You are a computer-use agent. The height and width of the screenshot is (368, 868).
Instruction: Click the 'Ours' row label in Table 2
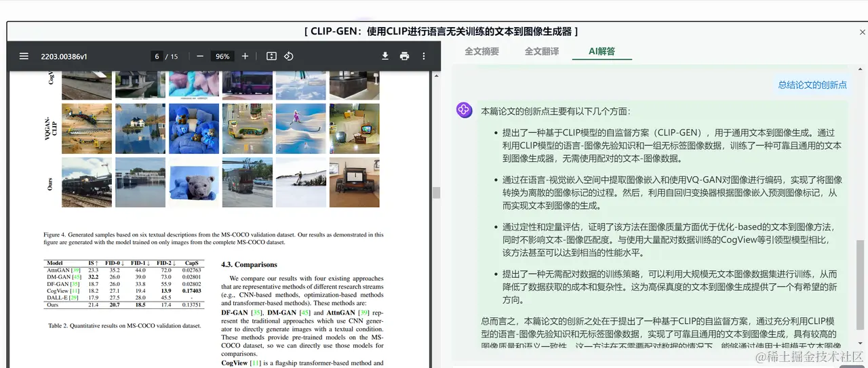tap(53, 305)
